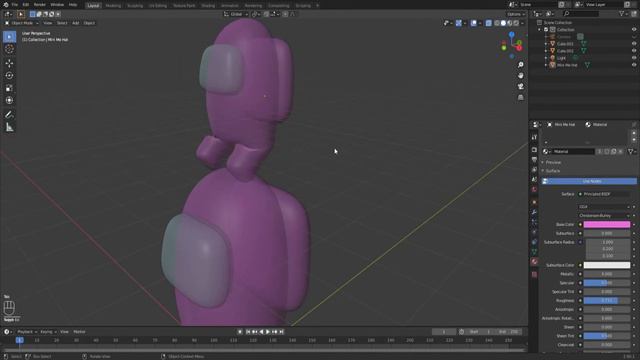The height and width of the screenshot is (360, 640).
Task: Select the Measure tool
Action: [9, 127]
